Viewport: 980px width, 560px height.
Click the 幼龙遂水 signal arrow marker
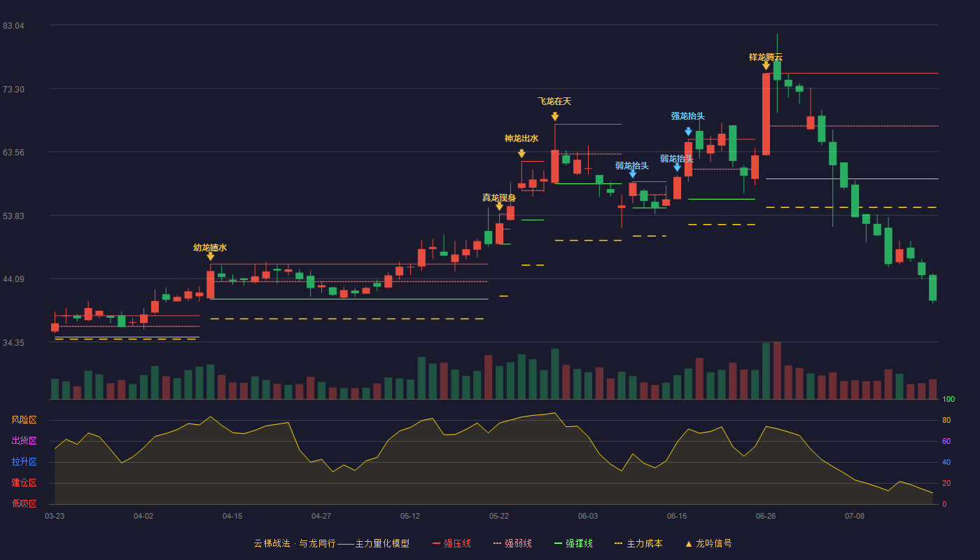coord(210,257)
